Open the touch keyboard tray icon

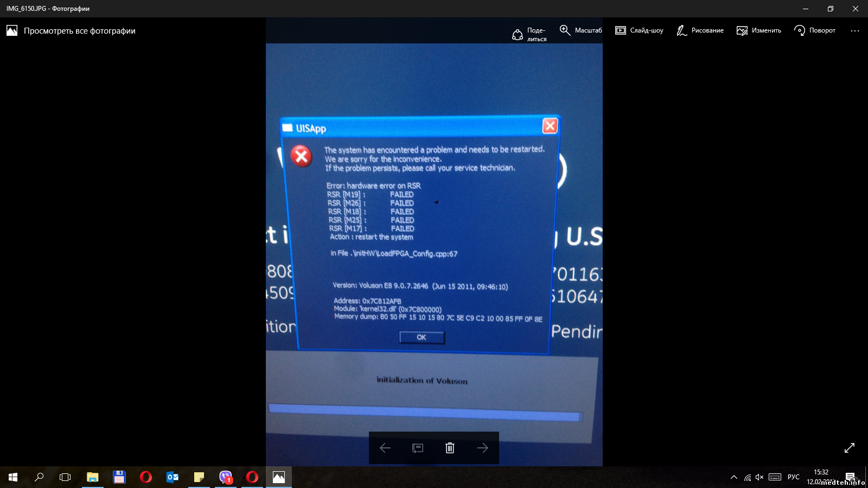(x=775, y=477)
